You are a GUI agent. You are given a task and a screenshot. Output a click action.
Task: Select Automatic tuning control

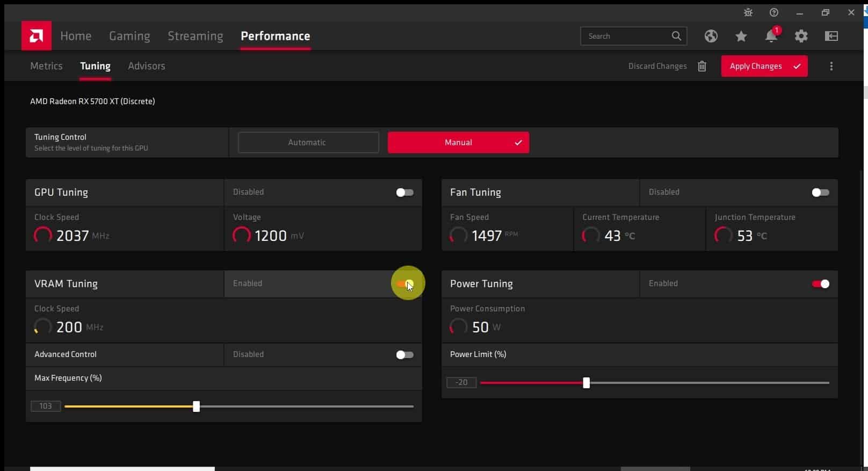pos(308,142)
